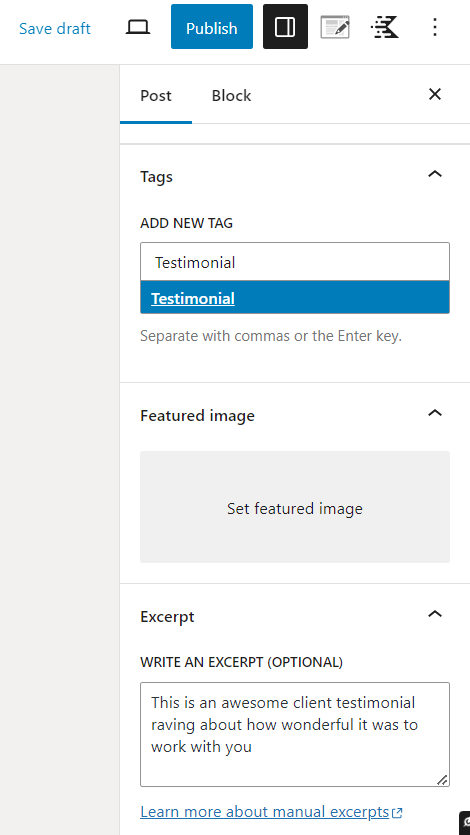Viewport: 470px width, 835px height.
Task: Open the laptop preview icon
Action: coord(138,27)
